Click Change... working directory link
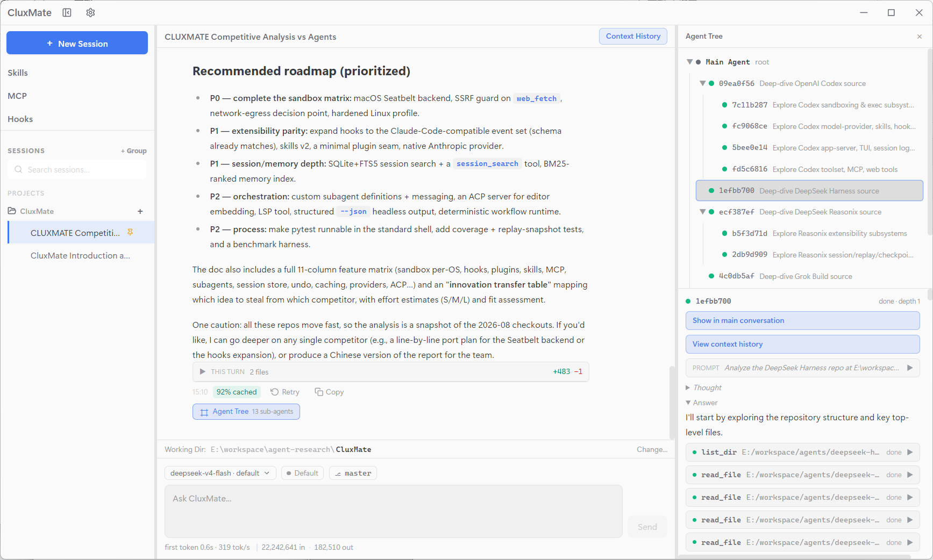The height and width of the screenshot is (560, 933). (x=652, y=449)
